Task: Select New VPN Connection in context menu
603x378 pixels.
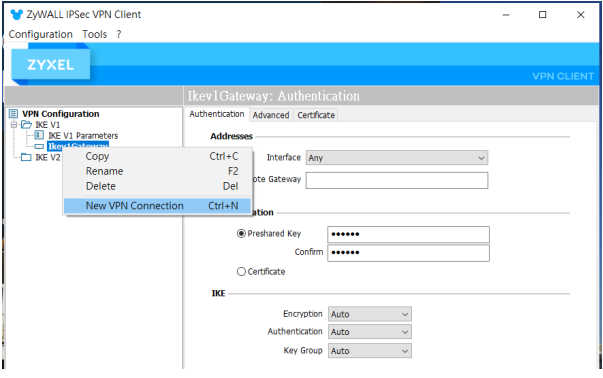Action: click(158, 206)
